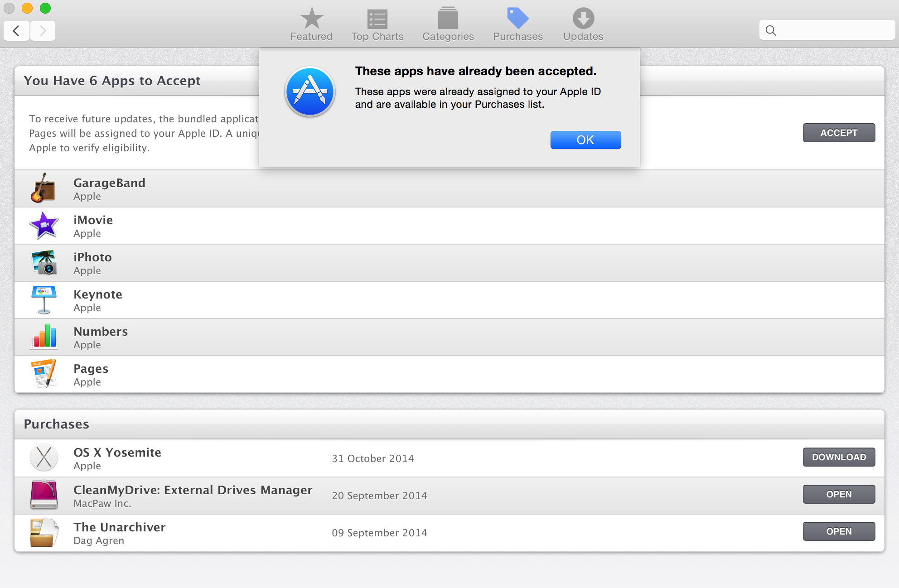The image size is (899, 588).
Task: Switch to Top Charts tab
Action: [377, 24]
